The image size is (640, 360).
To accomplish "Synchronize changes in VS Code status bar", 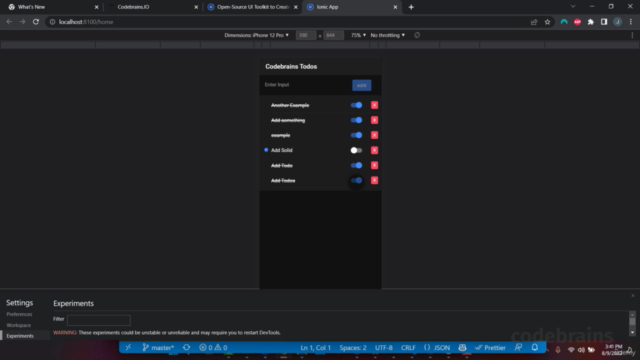I will pos(187,347).
